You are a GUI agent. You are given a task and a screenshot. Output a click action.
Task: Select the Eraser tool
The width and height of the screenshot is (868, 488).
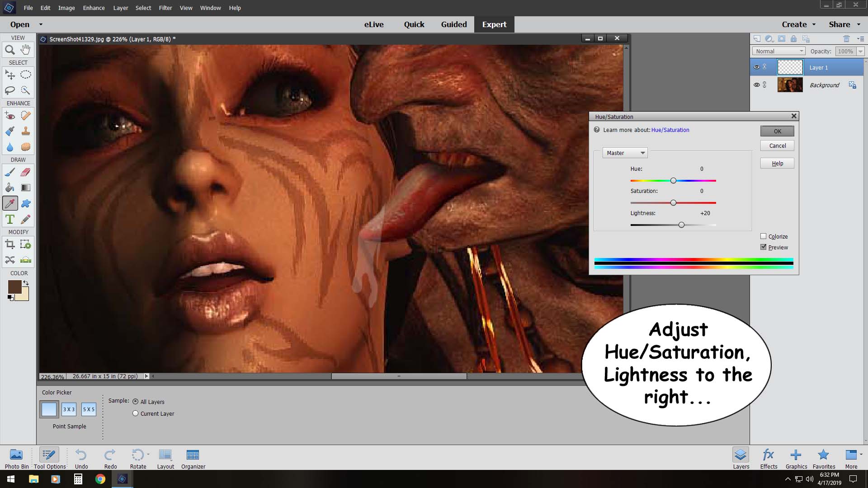26,172
